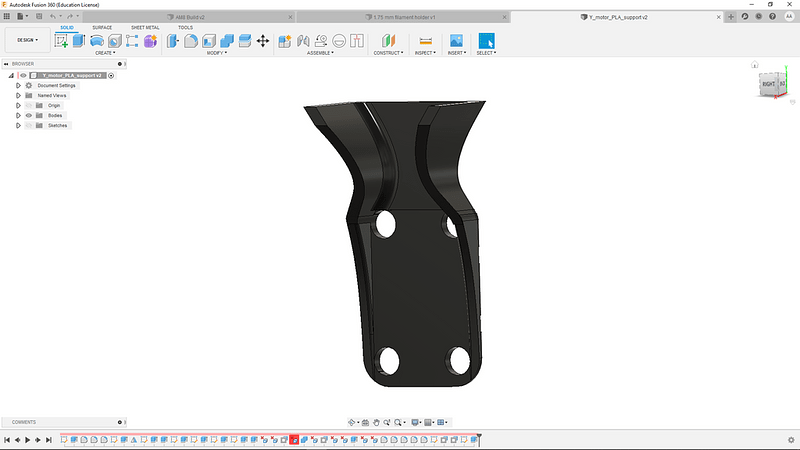
Task: Expand the Origin node
Action: click(x=18, y=106)
